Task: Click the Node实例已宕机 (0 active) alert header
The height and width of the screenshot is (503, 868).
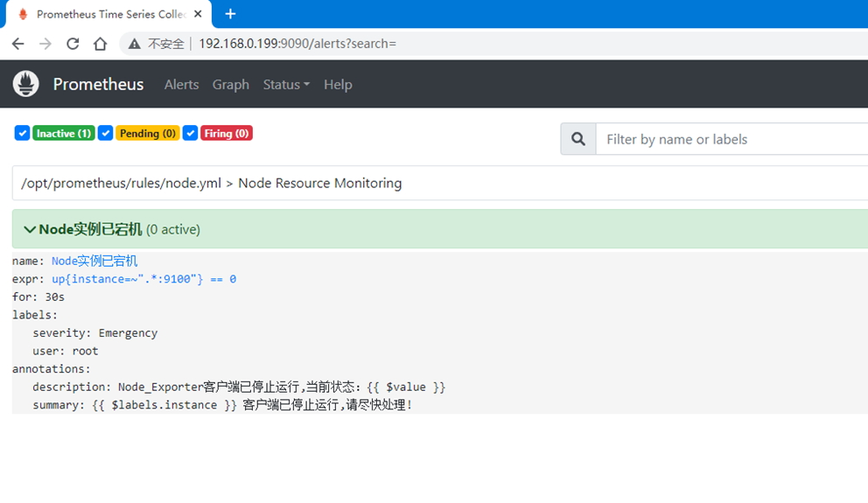Action: 440,229
